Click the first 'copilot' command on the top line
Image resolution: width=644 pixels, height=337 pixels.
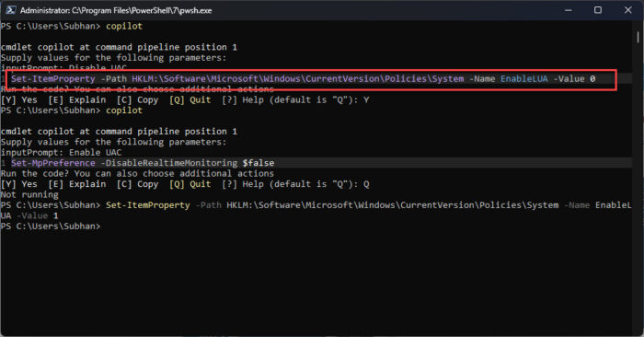tap(124, 26)
